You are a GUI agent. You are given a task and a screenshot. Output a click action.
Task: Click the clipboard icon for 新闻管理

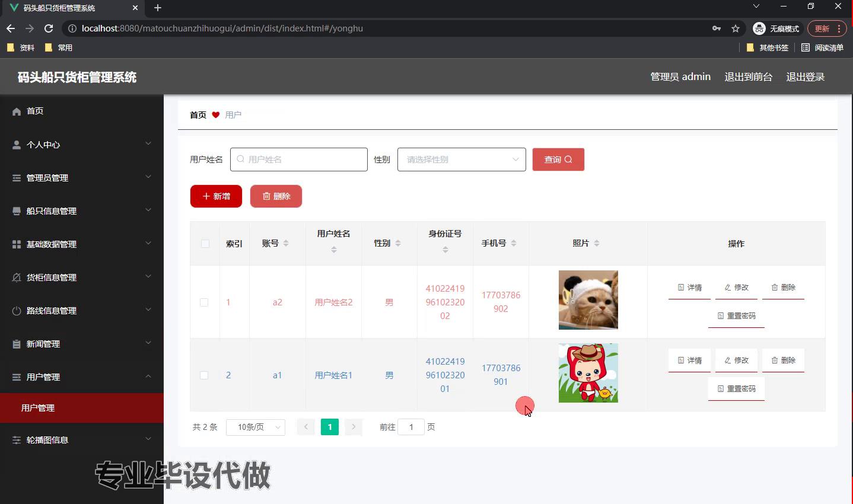coord(17,344)
